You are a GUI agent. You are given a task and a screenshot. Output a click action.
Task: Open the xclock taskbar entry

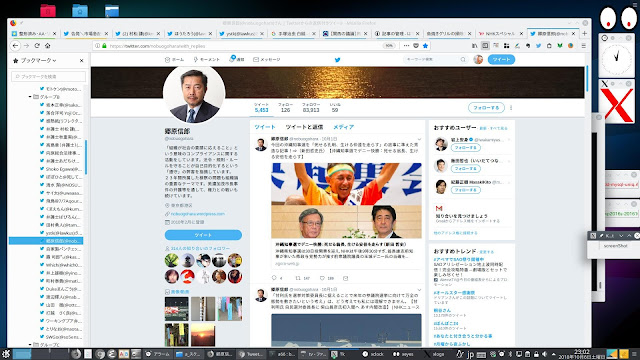click(x=373, y=354)
